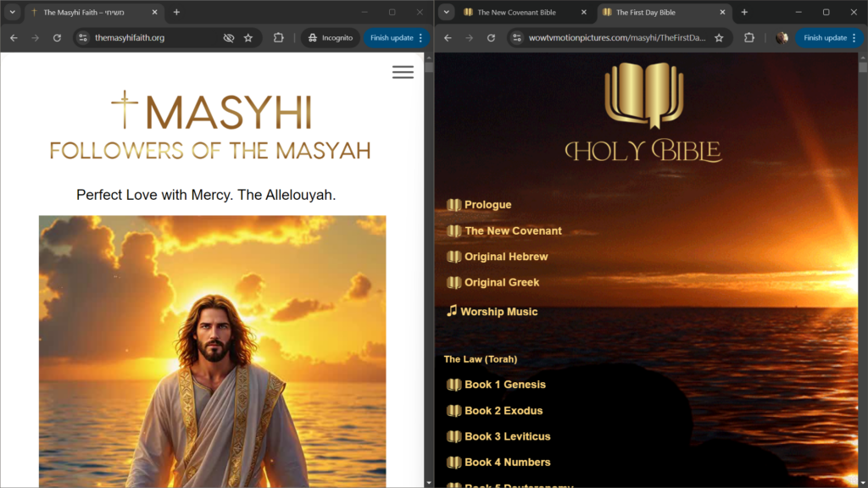Open extensions puzzle icon in left browser
This screenshot has width=868, height=488.
click(x=278, y=38)
